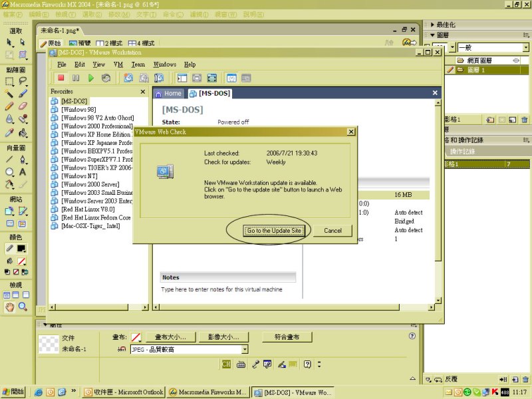Viewport: 532px width, 399px height.
Task: Open the stroke color swatch
Action: coord(21,249)
